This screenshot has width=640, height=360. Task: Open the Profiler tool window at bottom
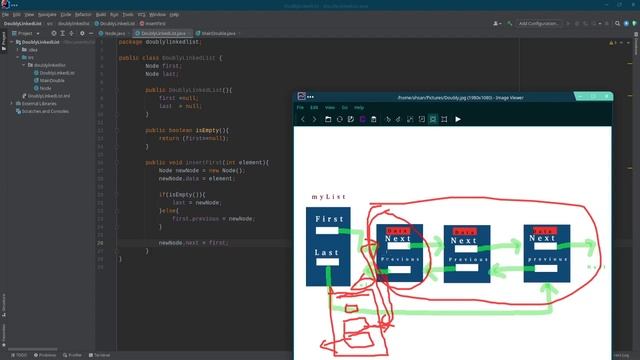coord(73,355)
